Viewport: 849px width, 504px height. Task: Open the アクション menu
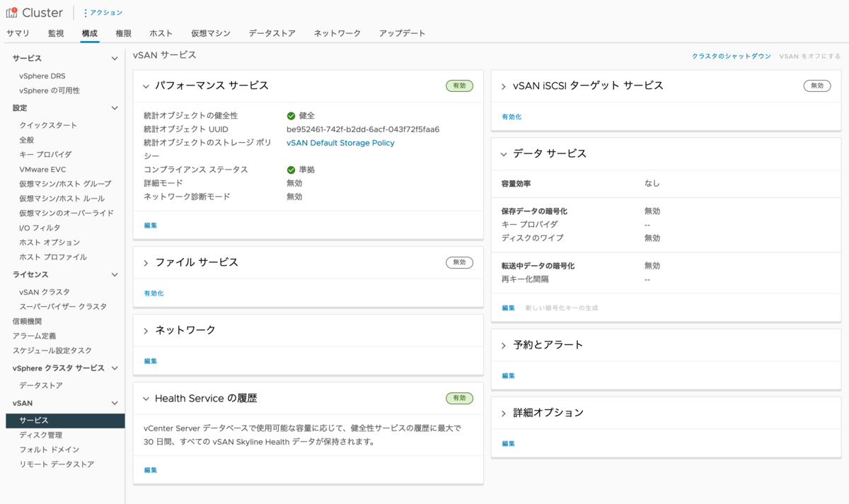click(103, 13)
